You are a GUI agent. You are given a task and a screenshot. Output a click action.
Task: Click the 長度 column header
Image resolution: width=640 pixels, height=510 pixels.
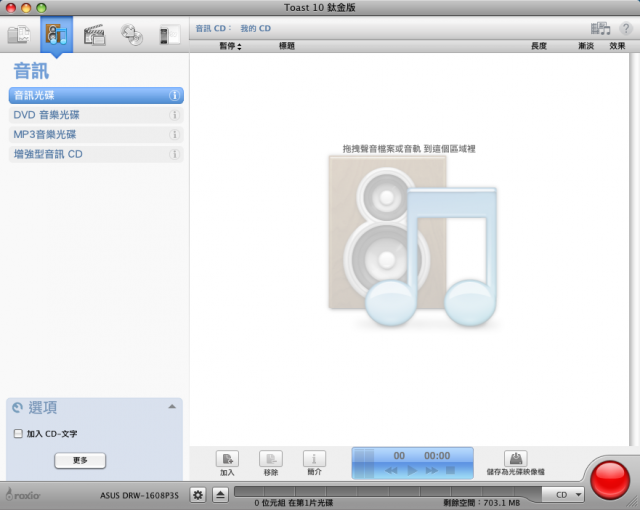tap(538, 46)
